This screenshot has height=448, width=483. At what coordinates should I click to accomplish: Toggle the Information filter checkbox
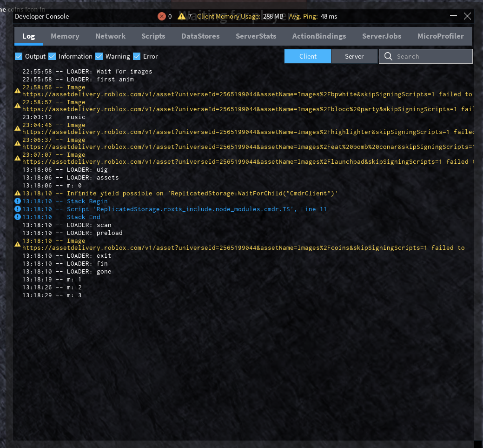[52, 56]
